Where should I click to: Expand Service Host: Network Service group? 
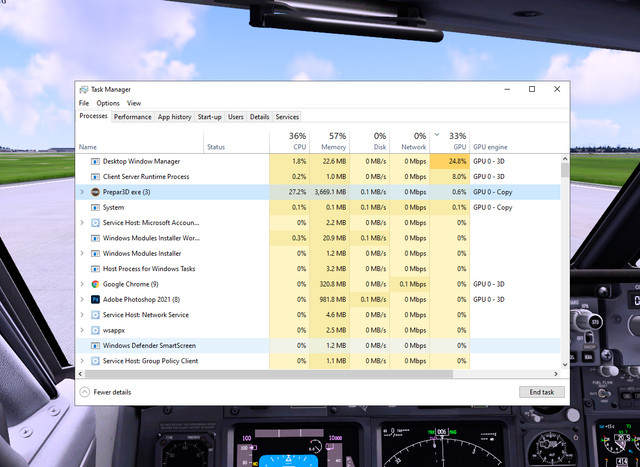pos(82,315)
